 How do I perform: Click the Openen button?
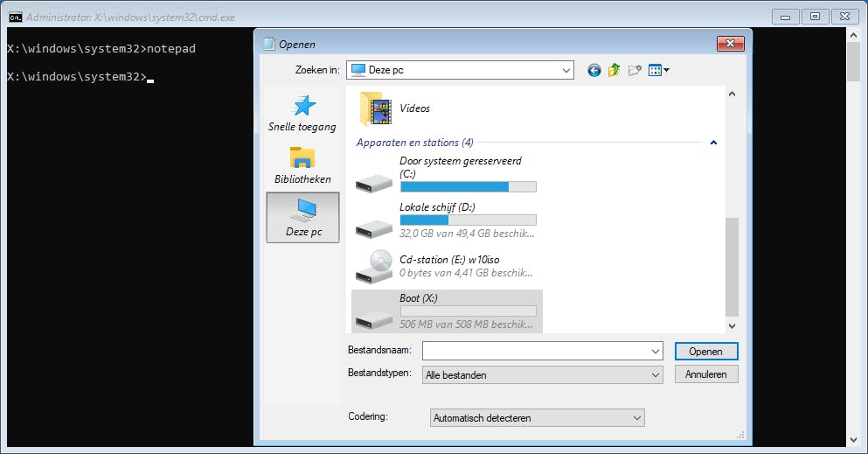click(x=705, y=352)
